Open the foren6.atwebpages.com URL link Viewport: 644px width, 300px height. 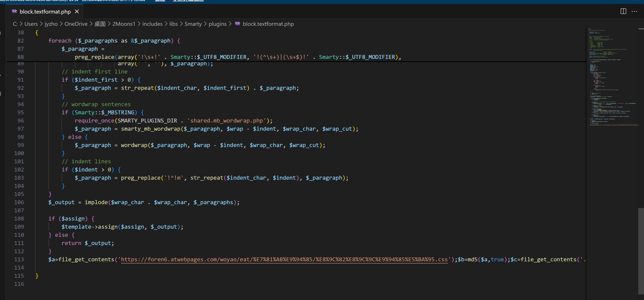284,259
